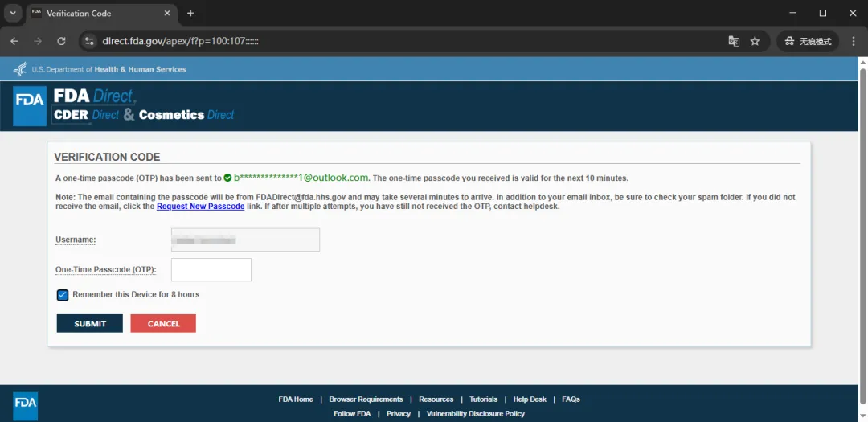Reload the page with refresh icon
This screenshot has width=868, height=422.
61,41
